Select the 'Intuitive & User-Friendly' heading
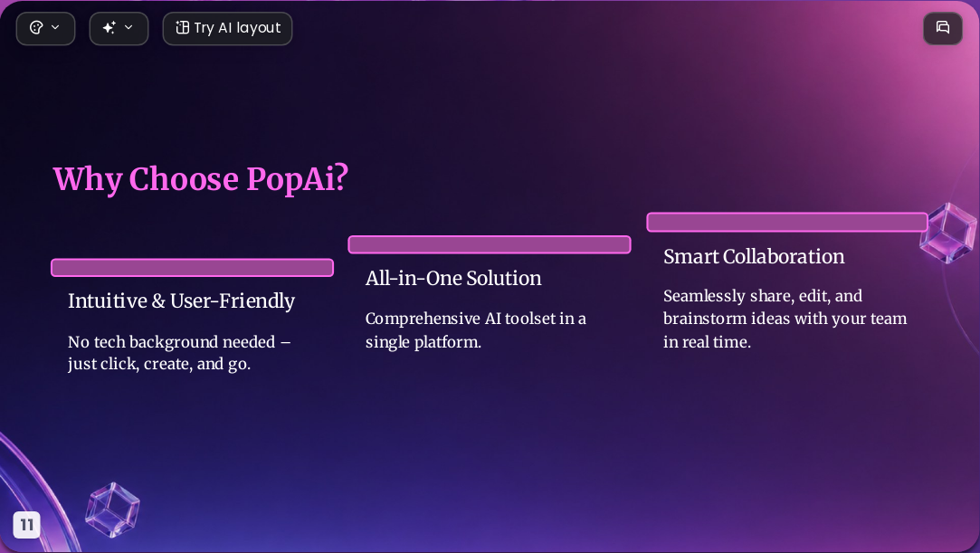 click(181, 301)
